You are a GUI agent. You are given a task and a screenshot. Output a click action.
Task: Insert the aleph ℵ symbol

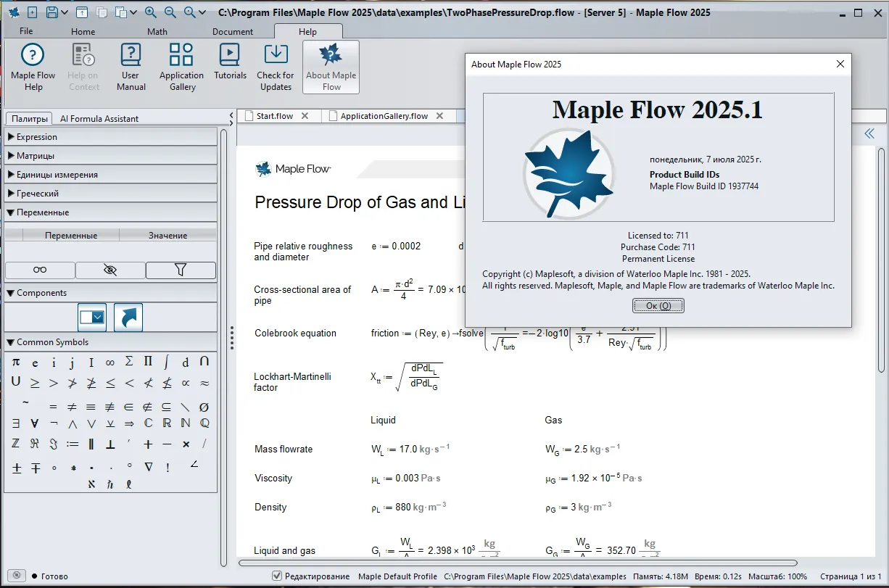[91, 484]
